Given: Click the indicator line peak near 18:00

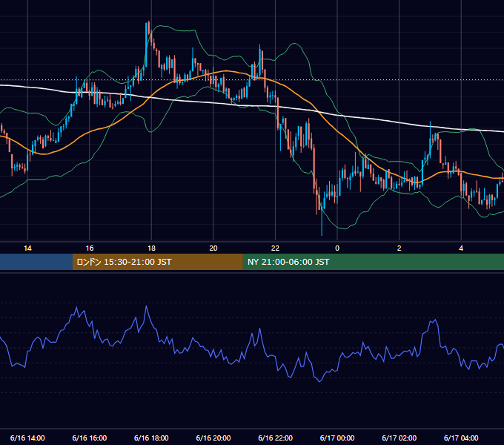Looking at the screenshot, I should (x=147, y=306).
